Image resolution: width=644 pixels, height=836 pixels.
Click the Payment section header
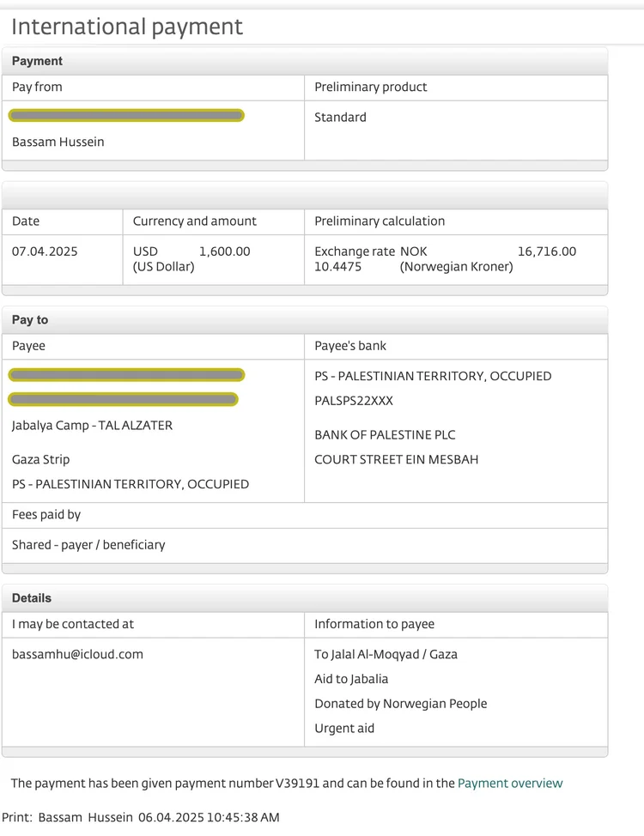(37, 61)
